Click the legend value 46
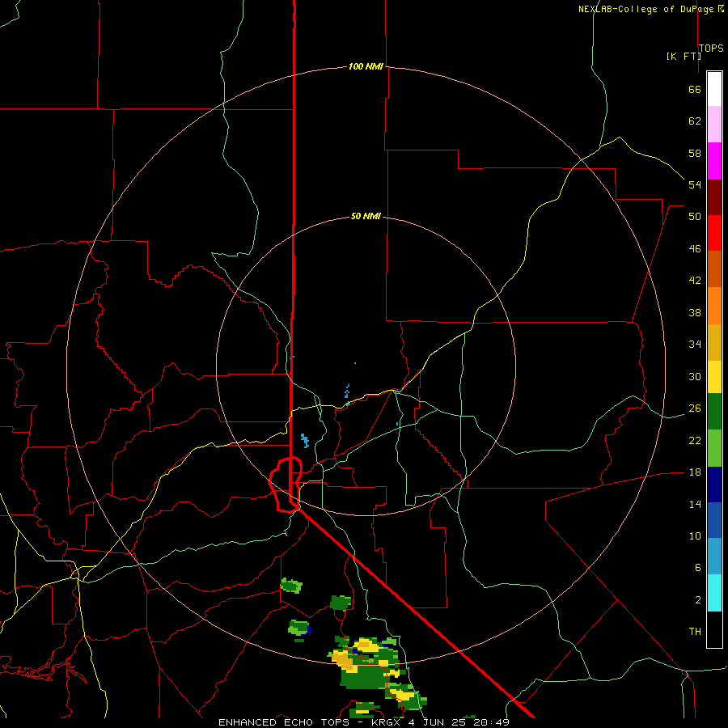 point(695,249)
